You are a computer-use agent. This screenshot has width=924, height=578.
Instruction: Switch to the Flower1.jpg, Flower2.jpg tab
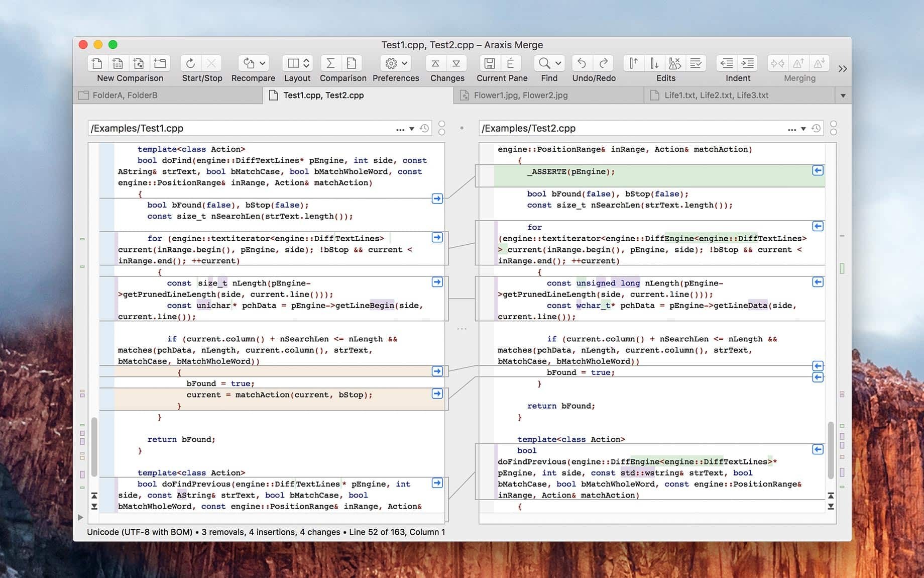[520, 95]
